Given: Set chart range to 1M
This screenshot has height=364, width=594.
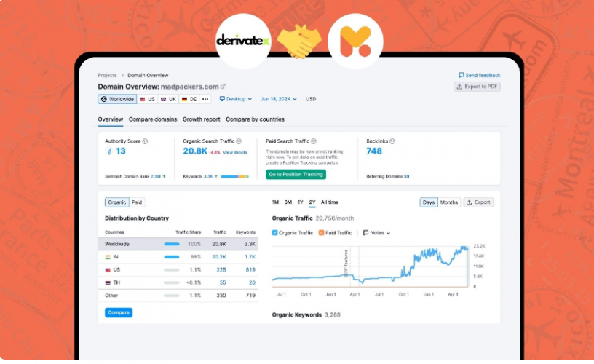Looking at the screenshot, I should tap(275, 202).
